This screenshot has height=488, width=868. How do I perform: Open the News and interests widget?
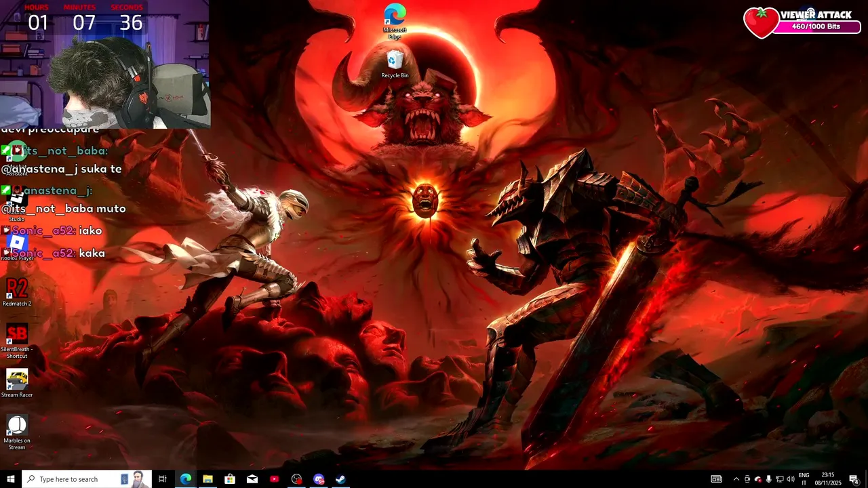click(x=717, y=479)
